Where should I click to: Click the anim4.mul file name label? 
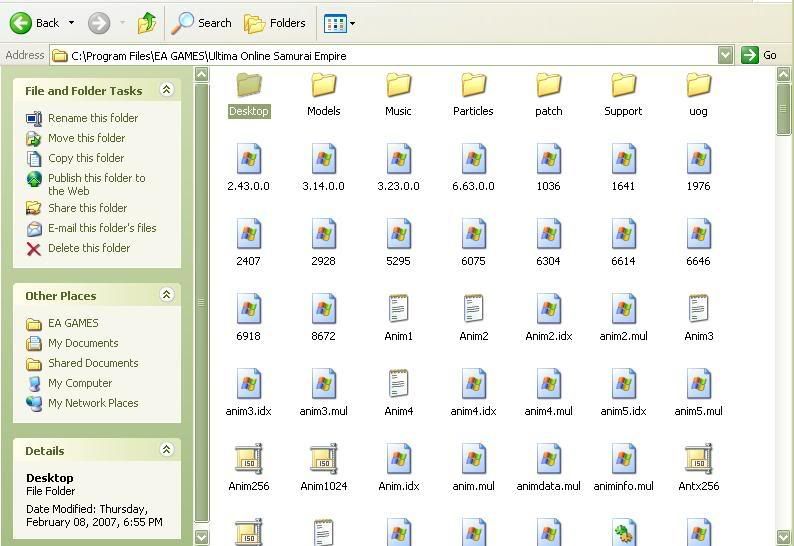[548, 411]
